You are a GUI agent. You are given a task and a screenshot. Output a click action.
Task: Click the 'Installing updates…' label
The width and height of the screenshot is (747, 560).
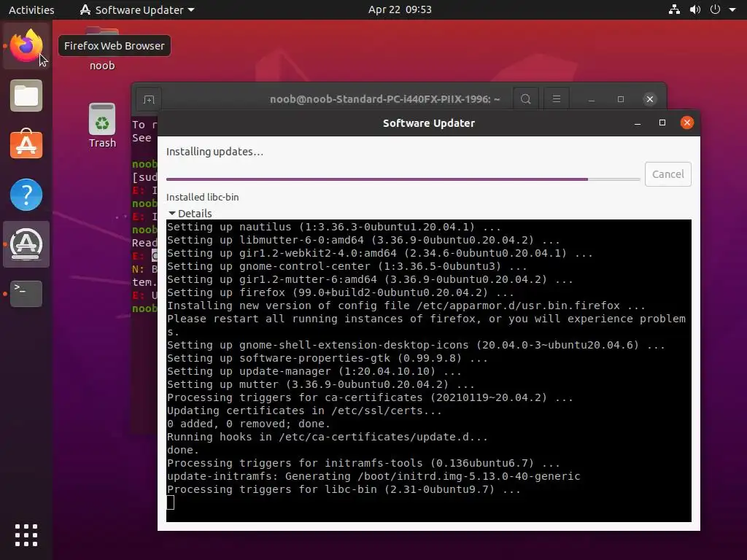point(215,152)
